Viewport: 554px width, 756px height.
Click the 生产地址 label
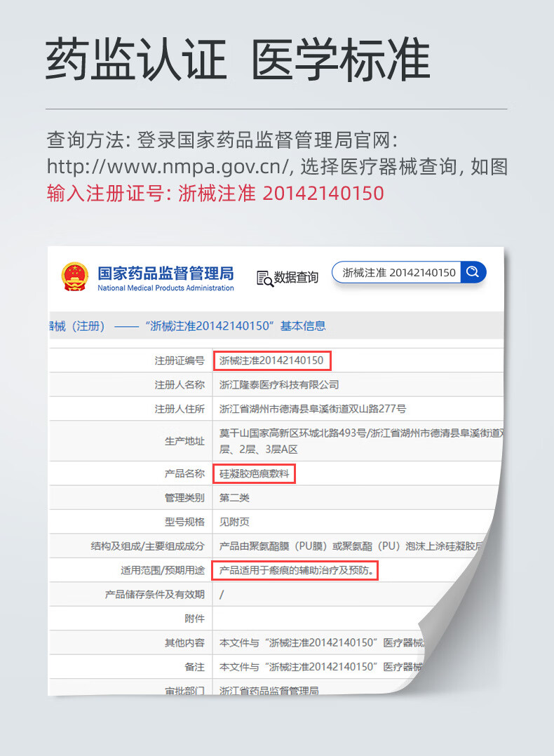184,441
